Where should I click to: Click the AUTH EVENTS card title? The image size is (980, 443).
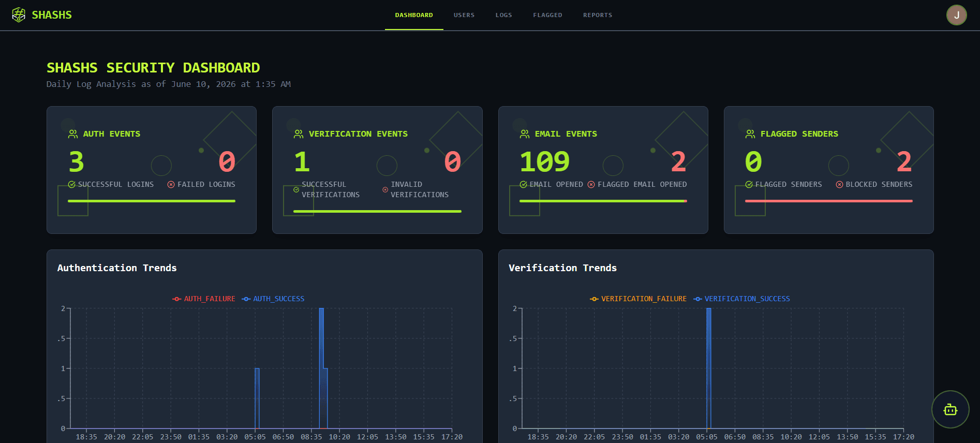click(x=112, y=134)
